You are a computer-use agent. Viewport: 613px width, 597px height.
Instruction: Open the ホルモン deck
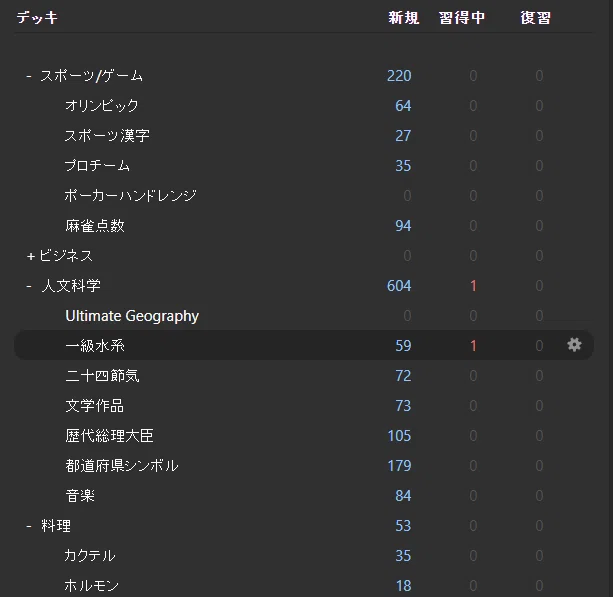click(91, 586)
